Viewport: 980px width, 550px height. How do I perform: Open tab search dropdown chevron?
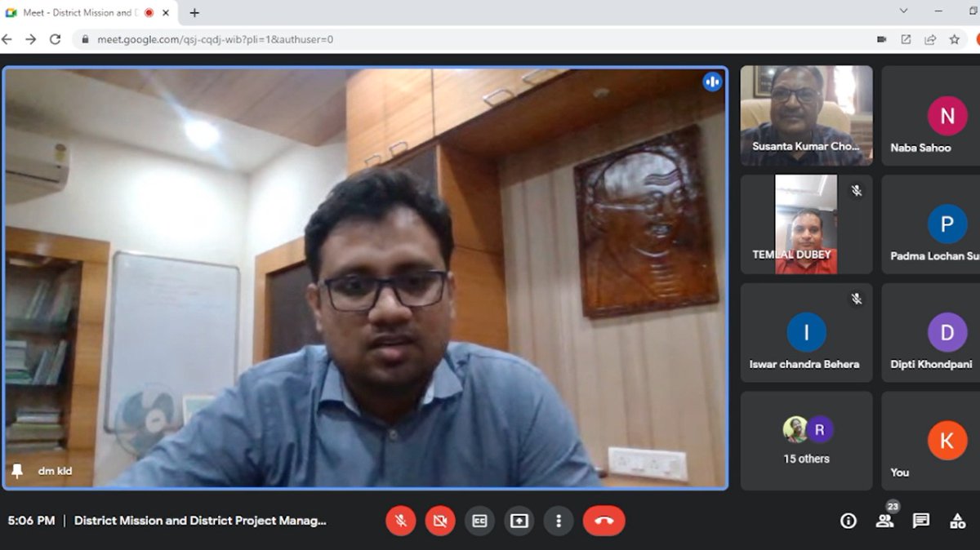coord(903,11)
